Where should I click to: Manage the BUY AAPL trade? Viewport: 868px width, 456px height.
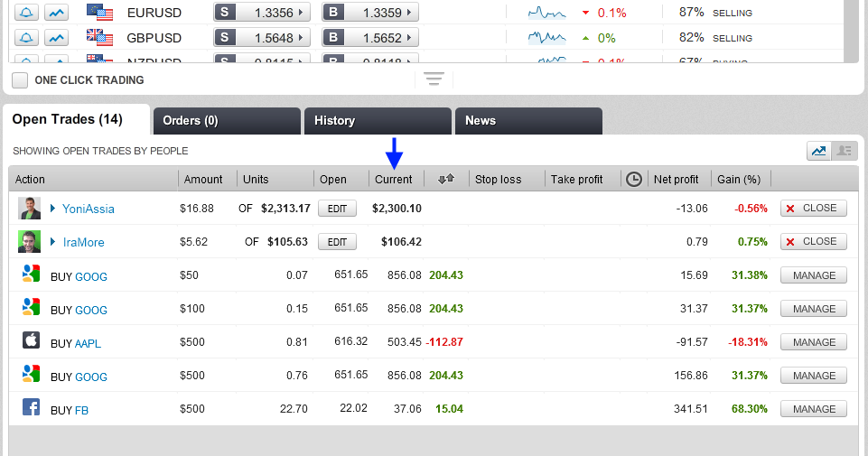coord(814,342)
